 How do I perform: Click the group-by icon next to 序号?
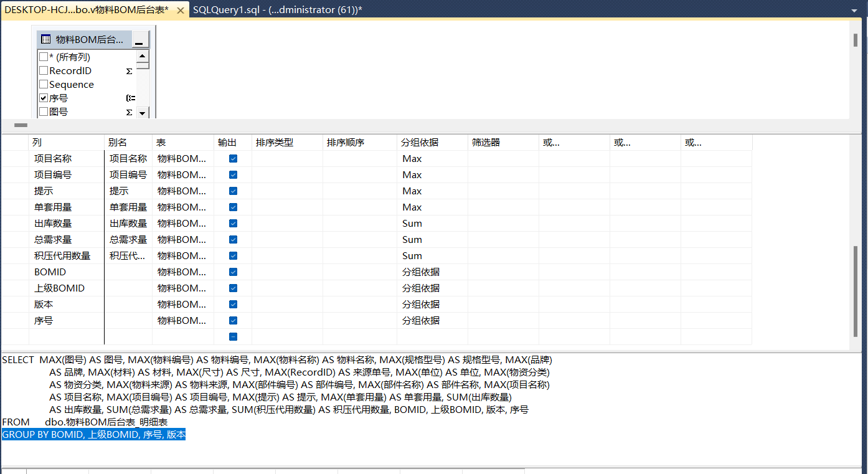130,98
